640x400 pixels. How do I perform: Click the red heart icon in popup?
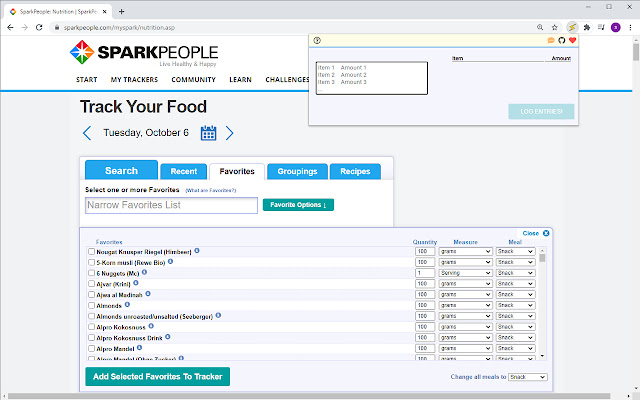pos(572,40)
